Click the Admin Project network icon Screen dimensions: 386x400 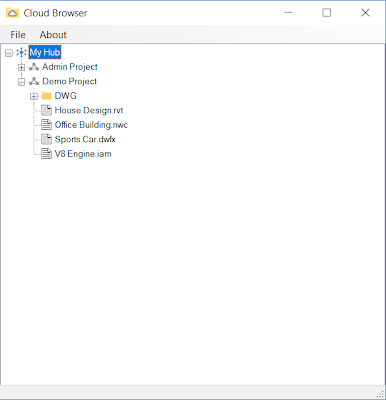pos(34,67)
